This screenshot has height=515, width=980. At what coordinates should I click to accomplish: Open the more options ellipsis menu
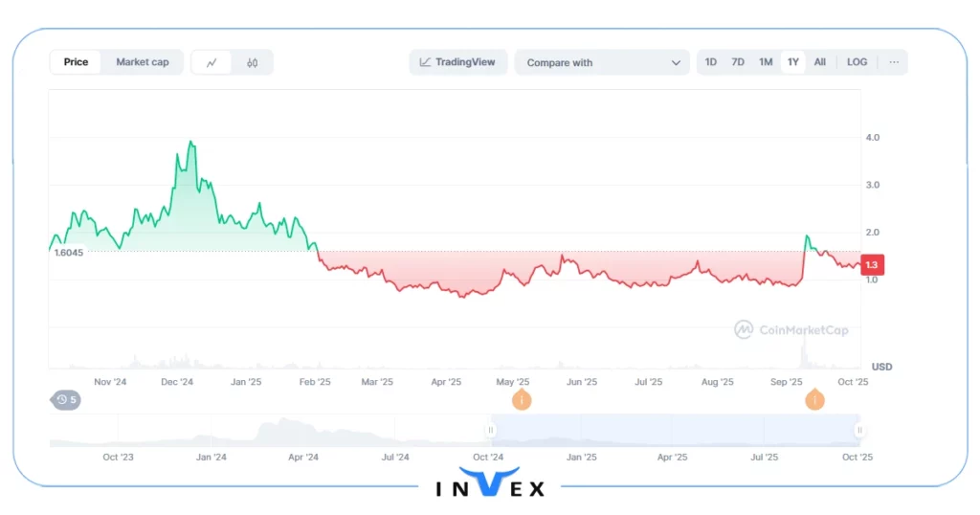894,62
